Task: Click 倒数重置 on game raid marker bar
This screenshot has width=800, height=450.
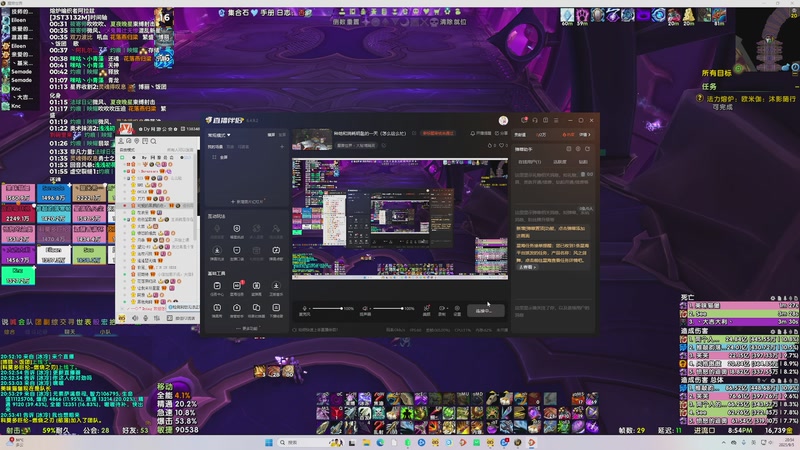Action: [346, 22]
